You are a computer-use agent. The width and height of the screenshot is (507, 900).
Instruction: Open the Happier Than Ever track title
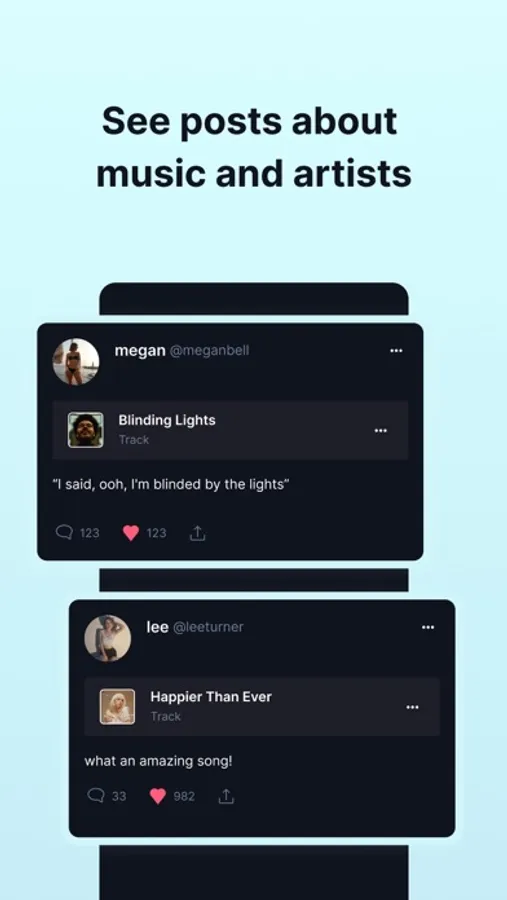pyautogui.click(x=211, y=697)
